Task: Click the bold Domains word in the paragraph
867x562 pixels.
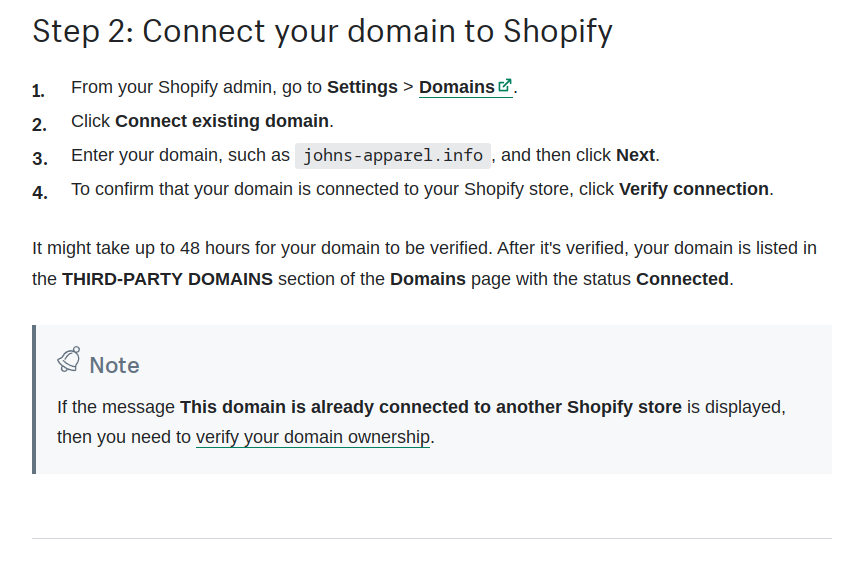Action: tap(428, 279)
